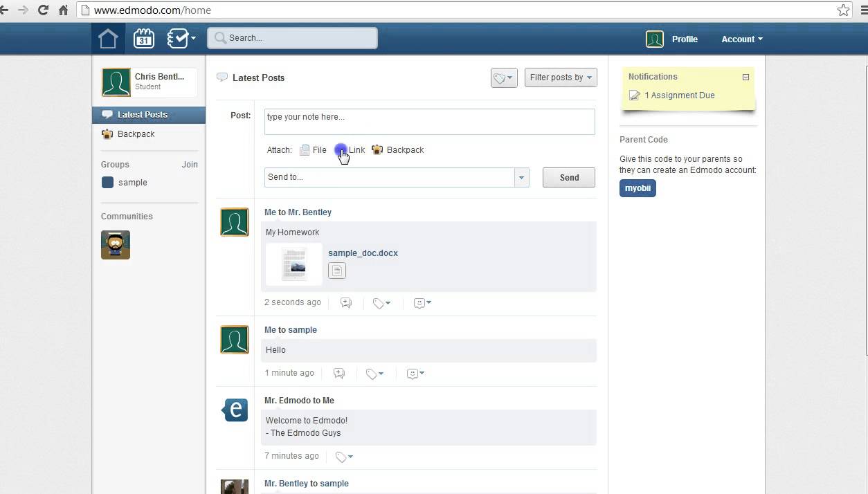Attach from Backpack to the post
The height and width of the screenshot is (494, 868).
[x=398, y=150]
